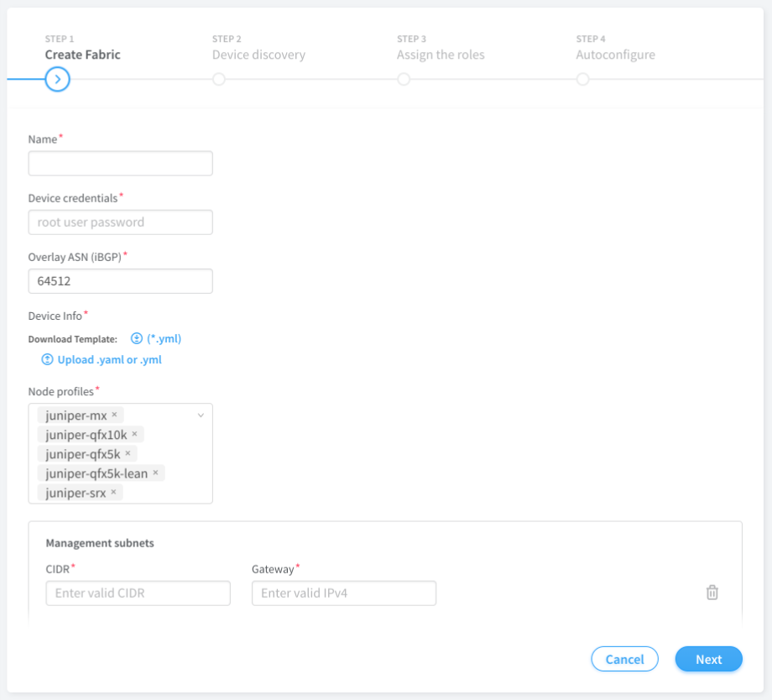Click the root user password field
The image size is (772, 700).
tap(120, 222)
